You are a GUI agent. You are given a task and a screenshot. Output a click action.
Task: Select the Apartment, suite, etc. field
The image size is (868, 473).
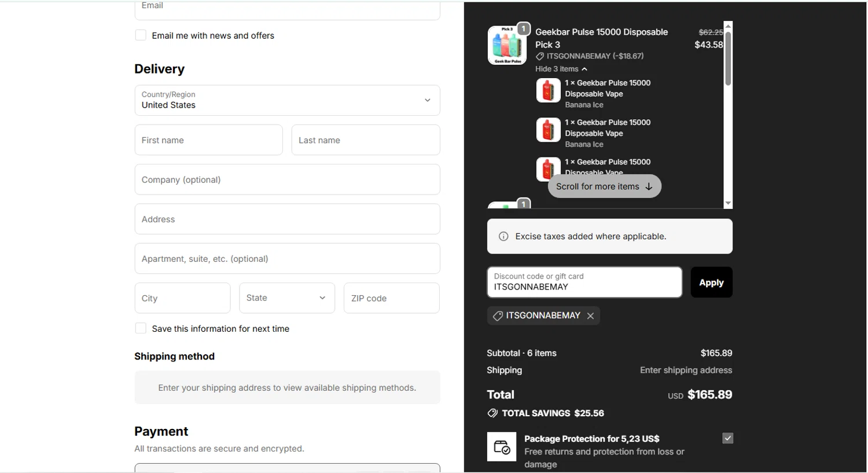tap(287, 258)
